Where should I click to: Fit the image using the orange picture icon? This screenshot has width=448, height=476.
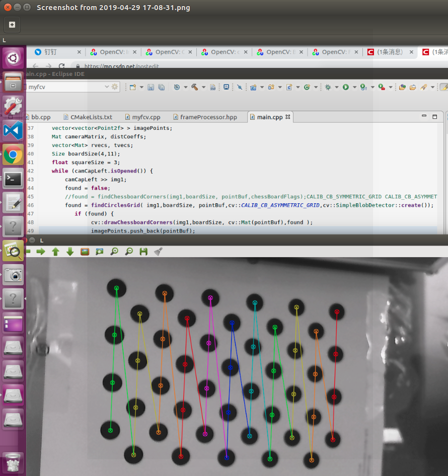pos(85,252)
